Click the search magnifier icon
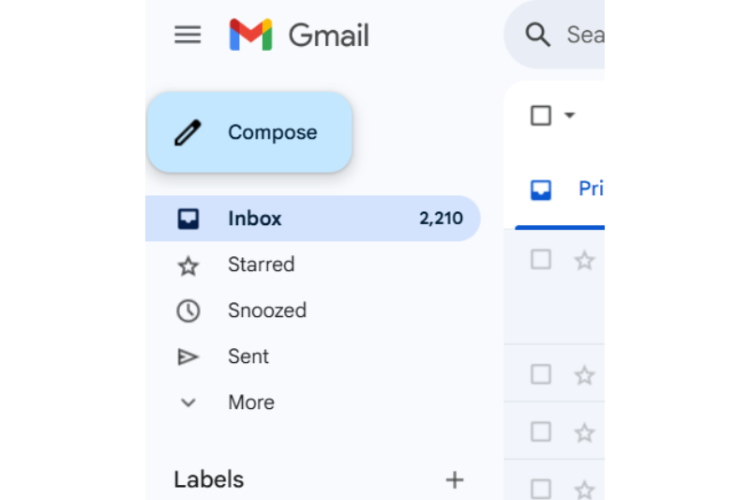The height and width of the screenshot is (500, 750). 538,36
